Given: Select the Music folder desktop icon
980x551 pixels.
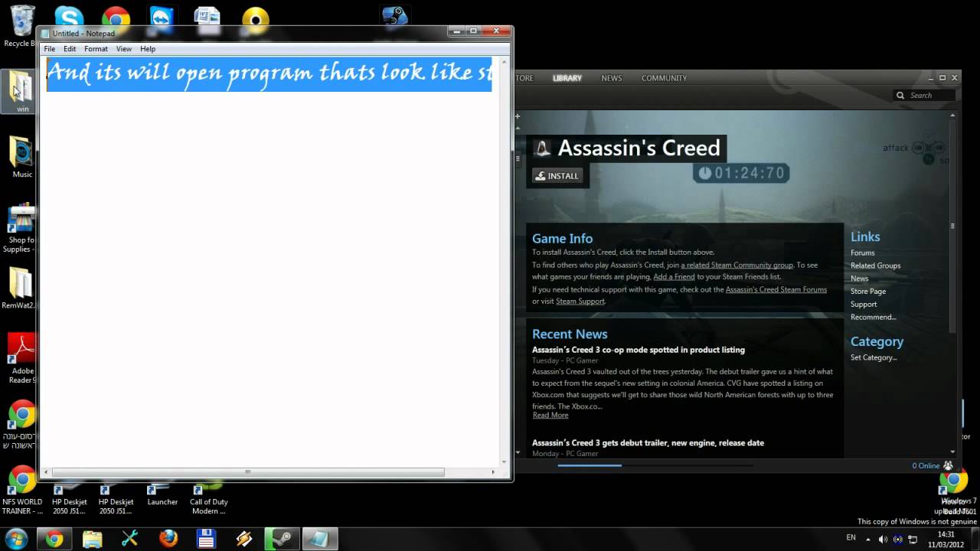Looking at the screenshot, I should [x=21, y=157].
